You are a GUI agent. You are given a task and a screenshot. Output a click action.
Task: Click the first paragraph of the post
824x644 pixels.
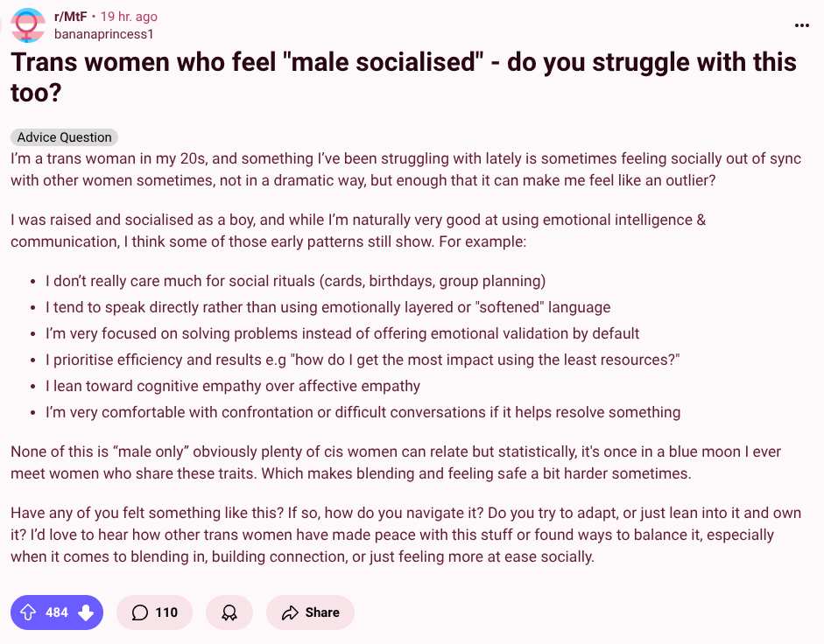pyautogui.click(x=405, y=169)
